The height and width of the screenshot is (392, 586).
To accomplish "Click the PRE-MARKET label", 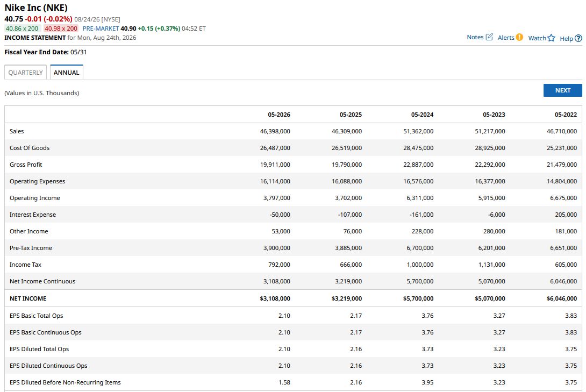I will [x=101, y=28].
